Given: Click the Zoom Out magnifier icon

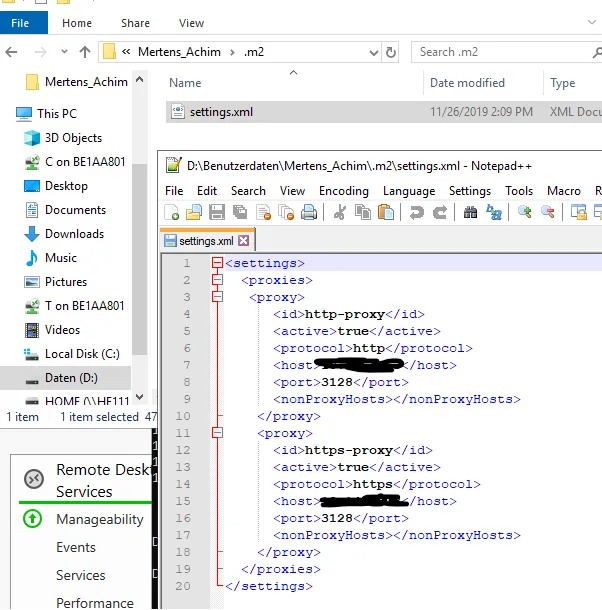Looking at the screenshot, I should click(548, 212).
